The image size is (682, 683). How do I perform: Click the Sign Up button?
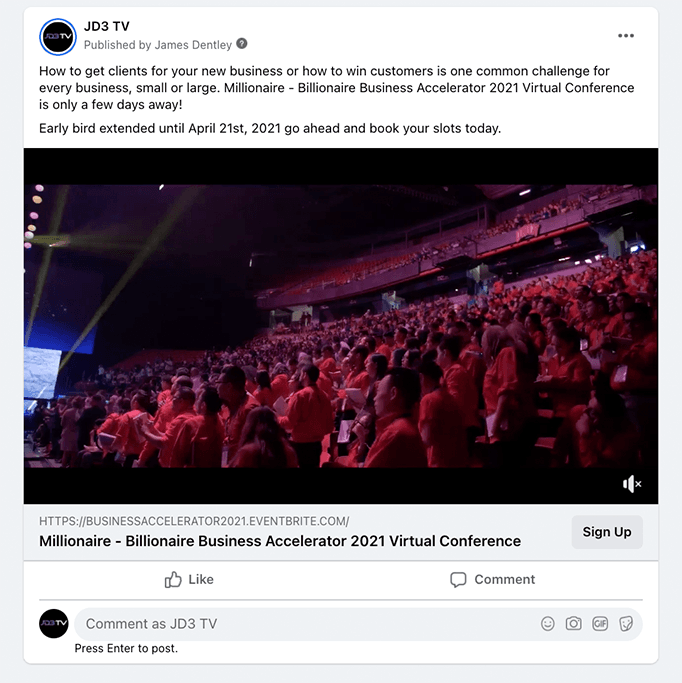(607, 532)
